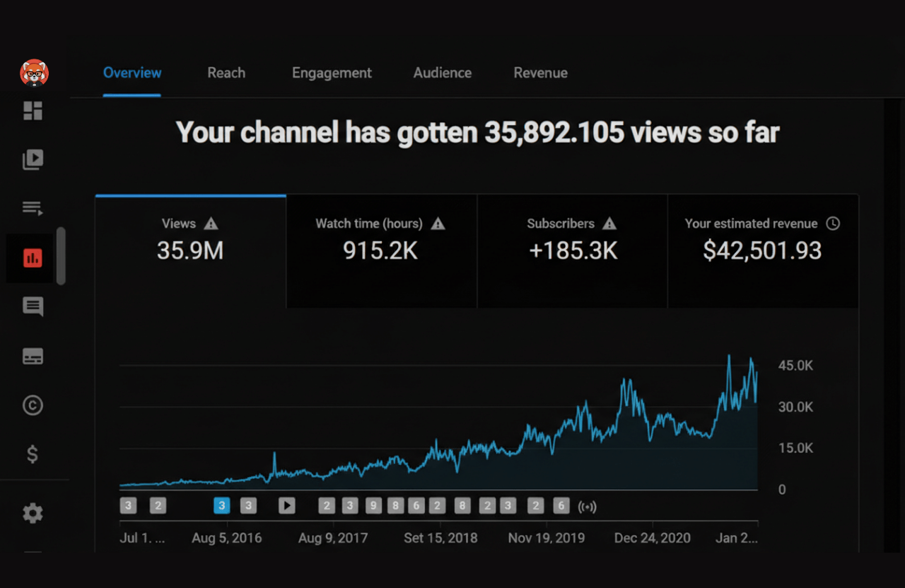
Task: Open the Copyright section icon
Action: tap(33, 405)
